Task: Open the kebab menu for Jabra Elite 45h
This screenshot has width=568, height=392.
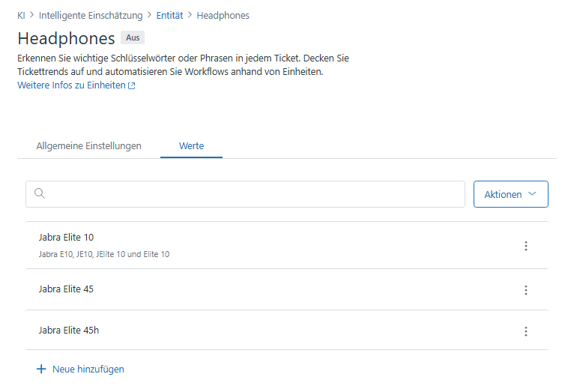Action: 525,331
